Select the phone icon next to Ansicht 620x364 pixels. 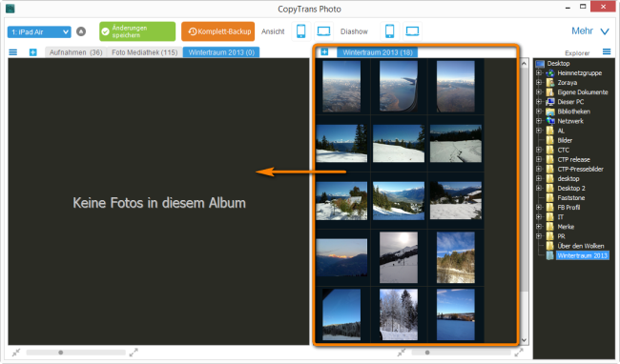click(300, 31)
